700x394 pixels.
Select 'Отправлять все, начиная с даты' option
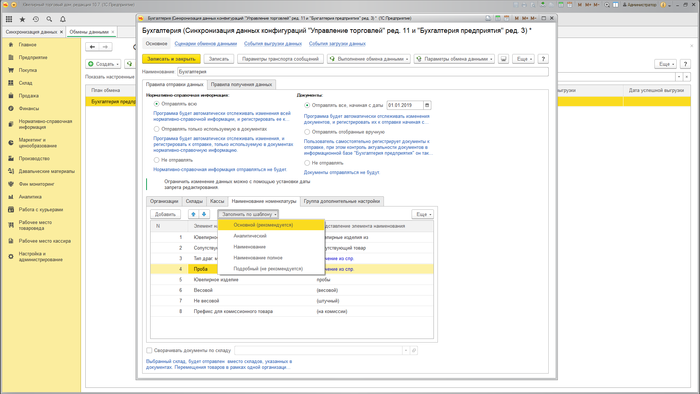pyautogui.click(x=307, y=105)
